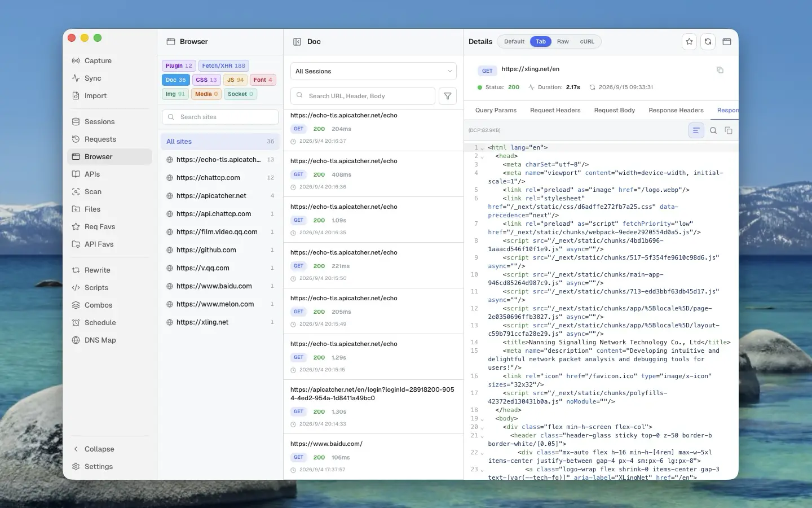Search within the response body
Screen dimensions: 812x508
point(713,130)
